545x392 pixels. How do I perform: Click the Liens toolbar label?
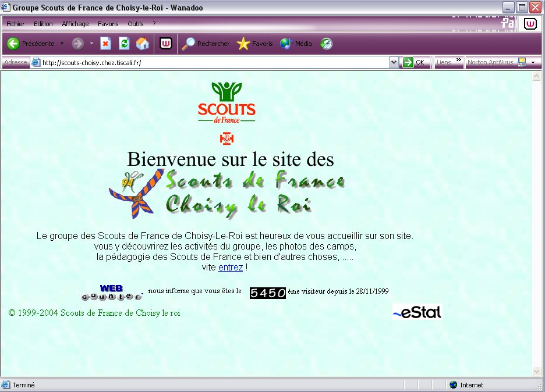[x=444, y=62]
